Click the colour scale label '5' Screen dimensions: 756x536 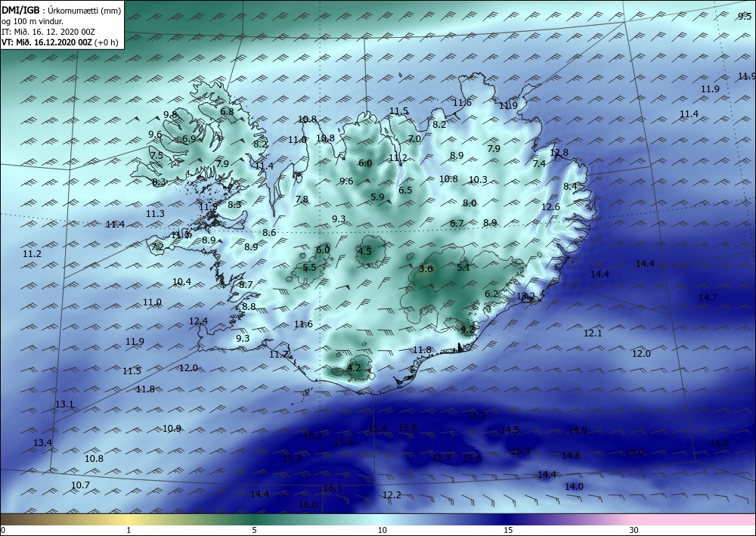point(254,530)
